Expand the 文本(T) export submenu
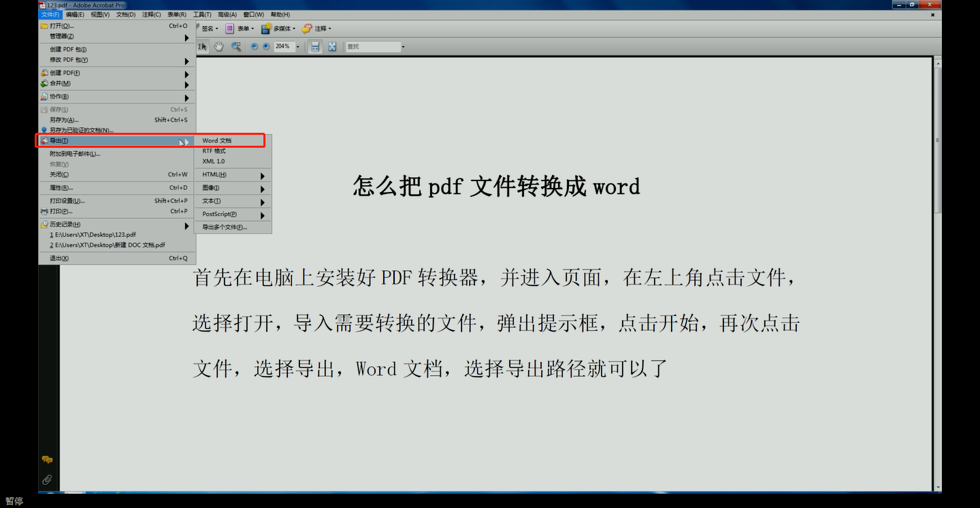The width and height of the screenshot is (980, 508). 233,202
